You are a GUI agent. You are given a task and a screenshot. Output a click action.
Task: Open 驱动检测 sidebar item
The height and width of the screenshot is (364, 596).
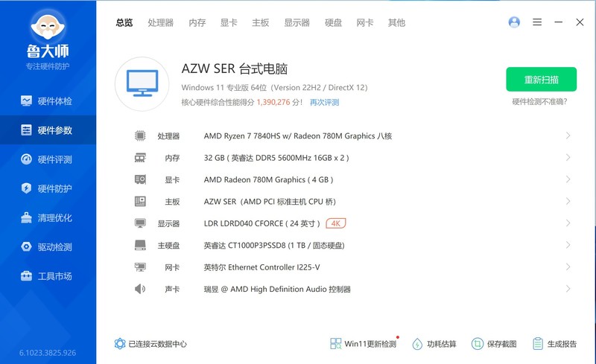pos(48,247)
